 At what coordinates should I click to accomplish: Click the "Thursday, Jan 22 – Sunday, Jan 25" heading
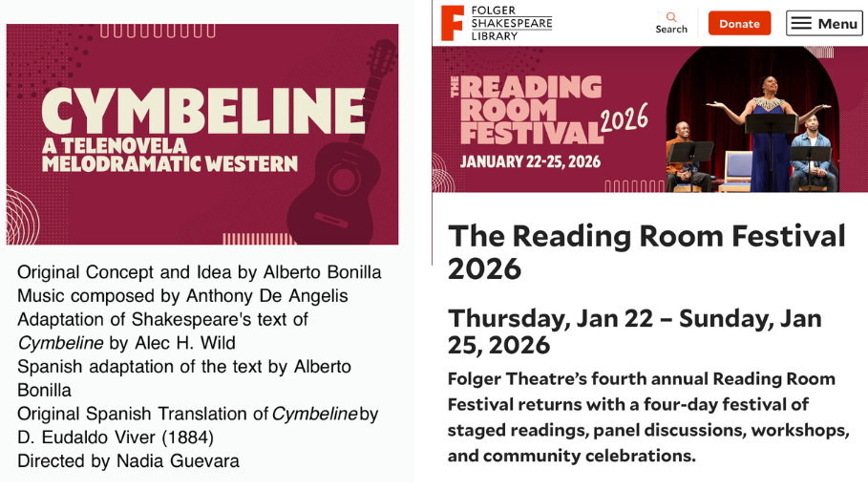click(x=634, y=331)
